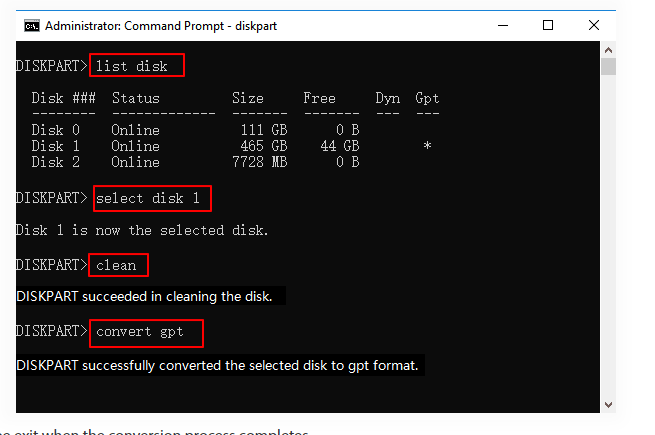The width and height of the screenshot is (655, 435).
Task: Click the vertical scrollbar thumb
Action: (608, 68)
